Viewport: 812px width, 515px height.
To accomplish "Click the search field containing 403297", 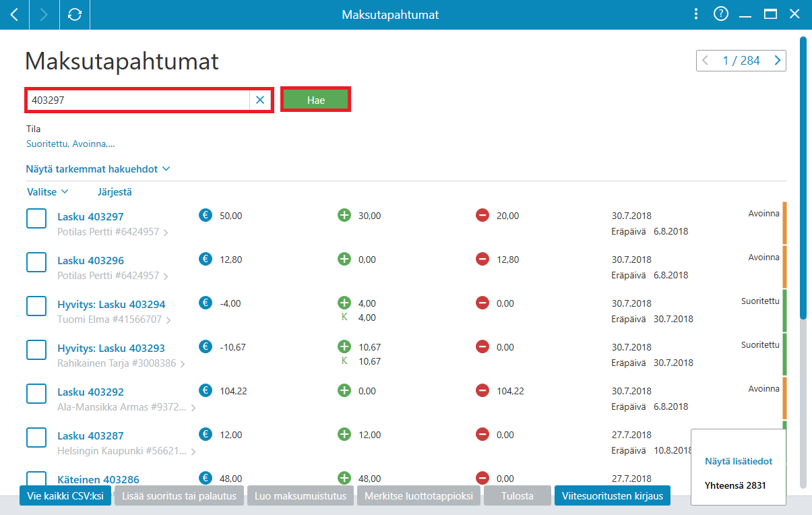I will (139, 100).
